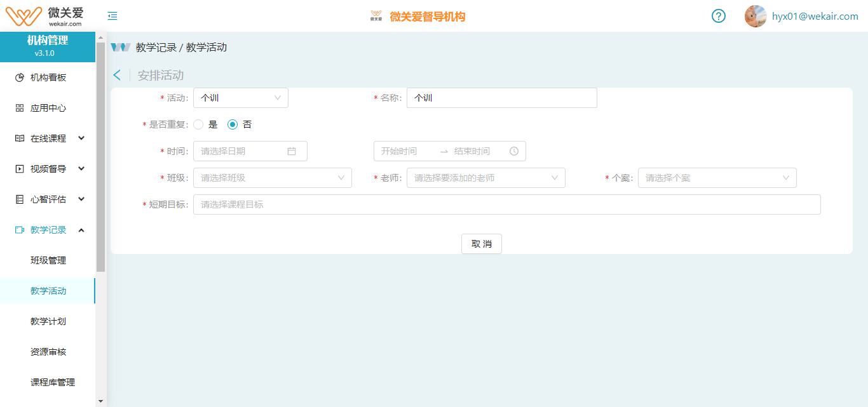Click the clock icon in time range
This screenshot has height=407, width=868.
pos(514,151)
